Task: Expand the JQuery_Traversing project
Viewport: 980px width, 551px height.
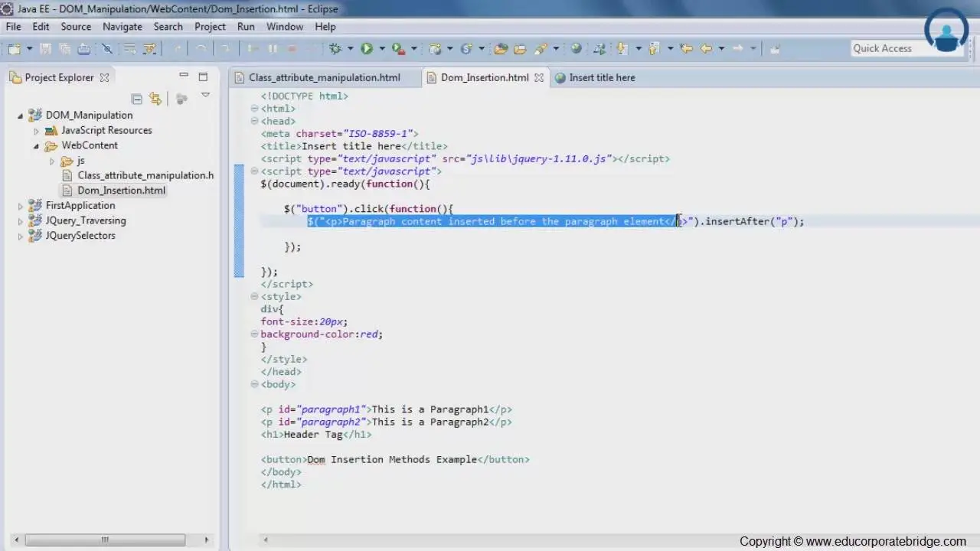Action: 21,221
